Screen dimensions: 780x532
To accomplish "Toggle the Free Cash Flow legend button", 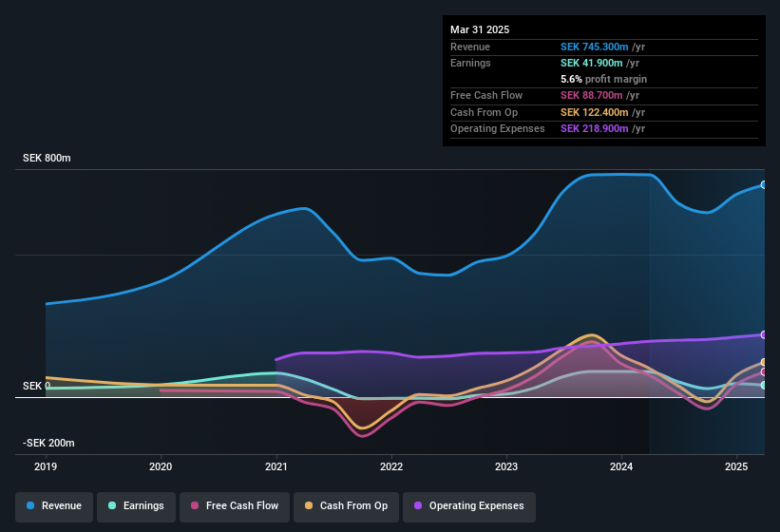I will click(x=235, y=506).
